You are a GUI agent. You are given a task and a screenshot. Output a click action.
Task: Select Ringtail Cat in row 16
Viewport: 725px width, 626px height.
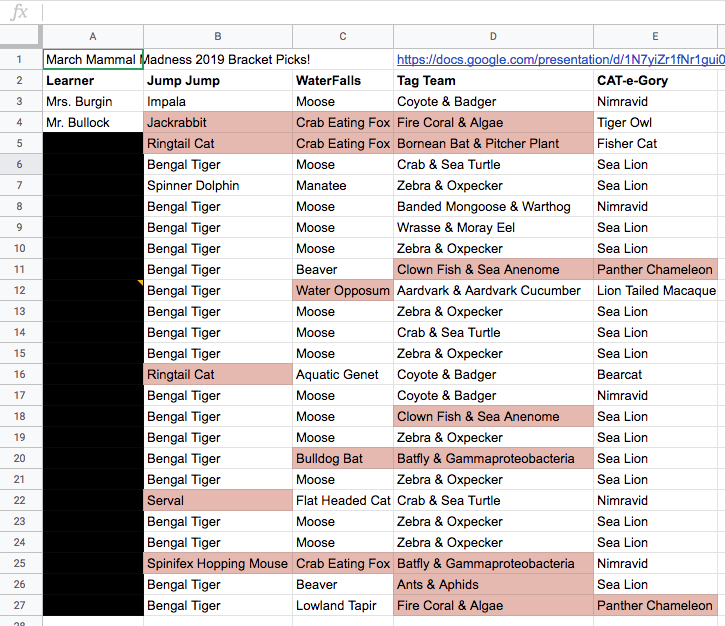coord(218,374)
